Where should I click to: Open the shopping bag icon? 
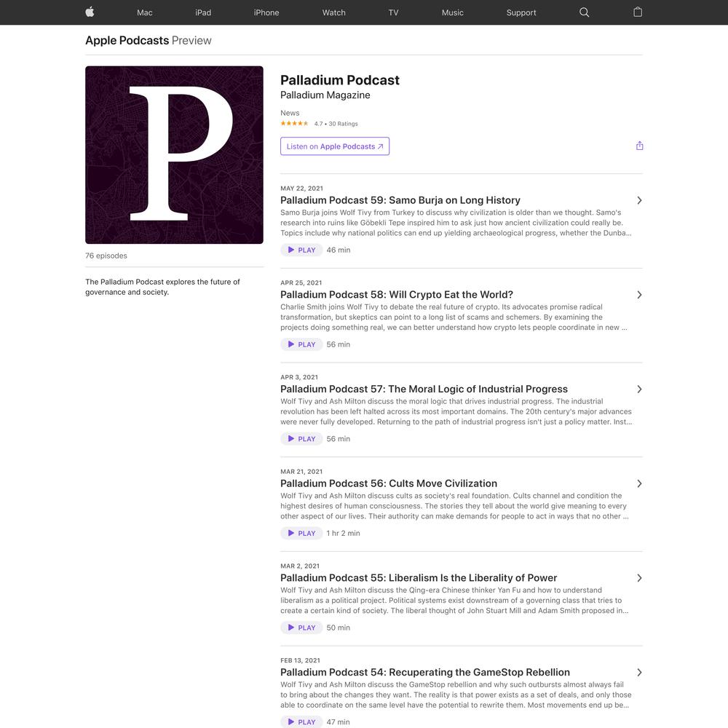[x=638, y=12]
